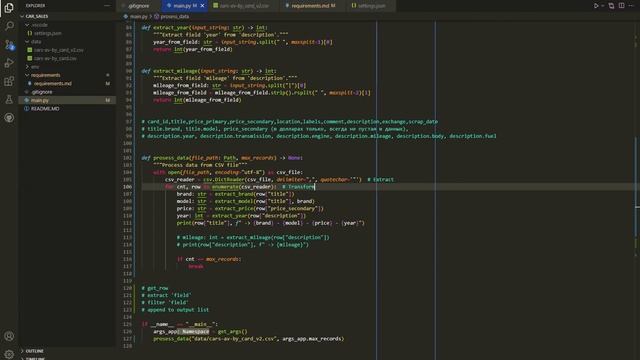
Task: Open cars-av-by_card.csv in explorer
Action: [x=55, y=58]
